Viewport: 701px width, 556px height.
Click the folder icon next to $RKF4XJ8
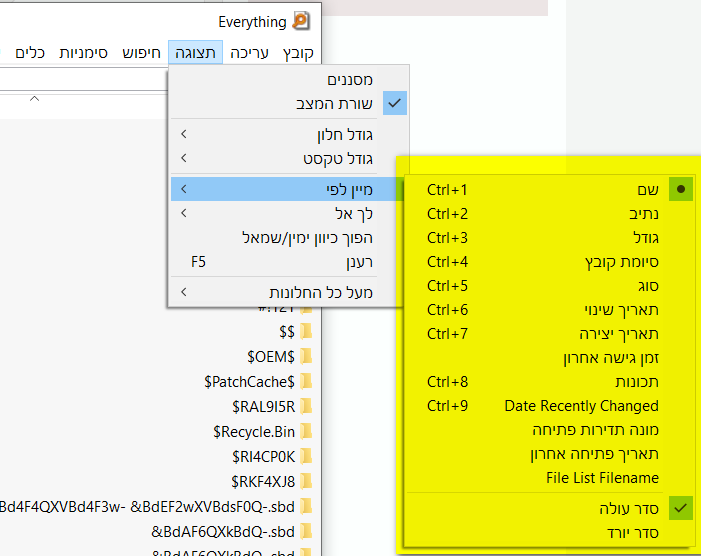[306, 482]
